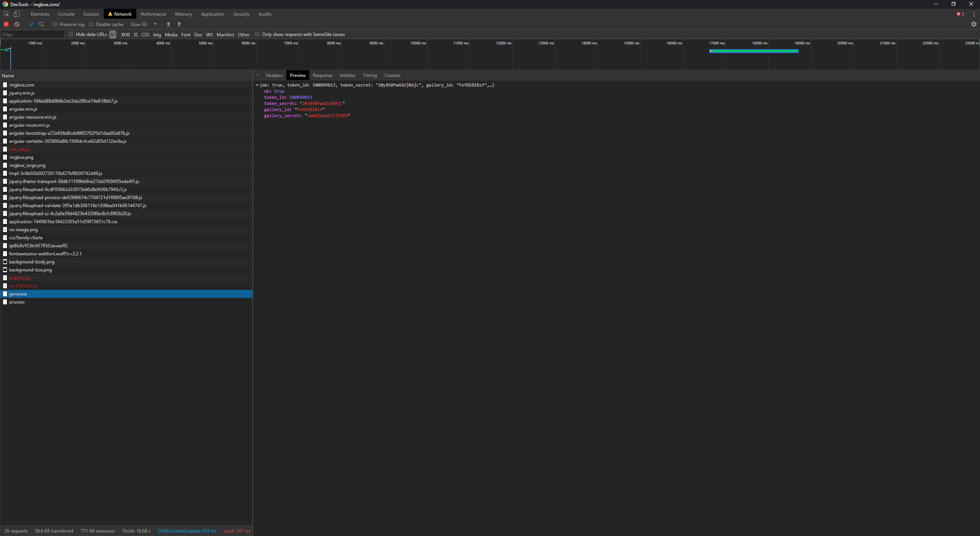Image resolution: width=980 pixels, height=536 pixels.
Task: Click the image icon beside background-body.png
Action: pos(5,262)
